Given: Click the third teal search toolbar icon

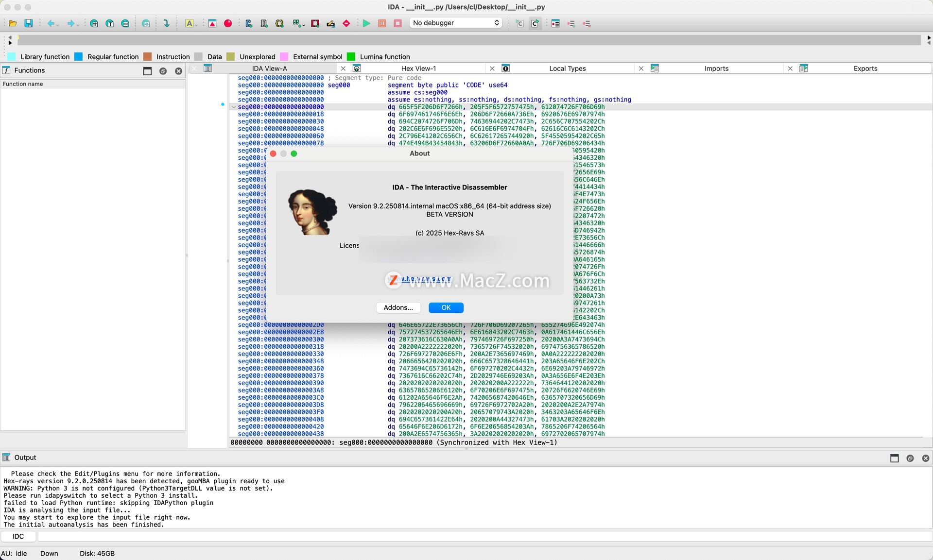Looking at the screenshot, I should pyautogui.click(x=125, y=23).
